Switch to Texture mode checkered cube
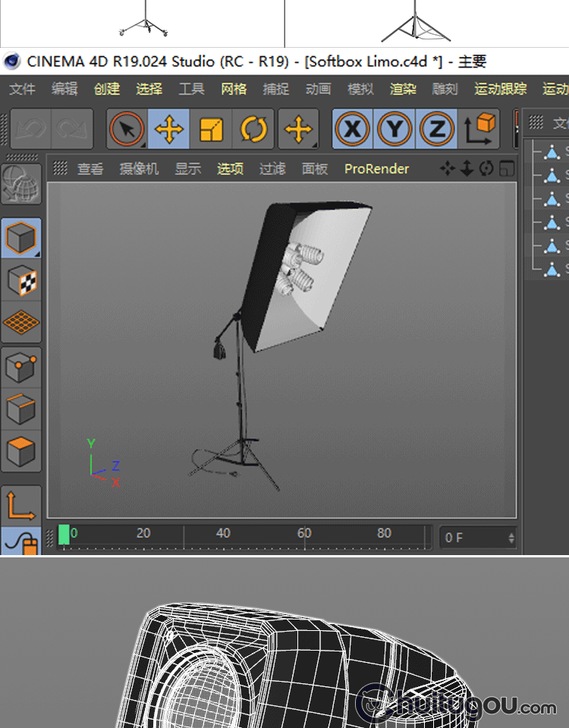This screenshot has height=728, width=569. point(21,281)
